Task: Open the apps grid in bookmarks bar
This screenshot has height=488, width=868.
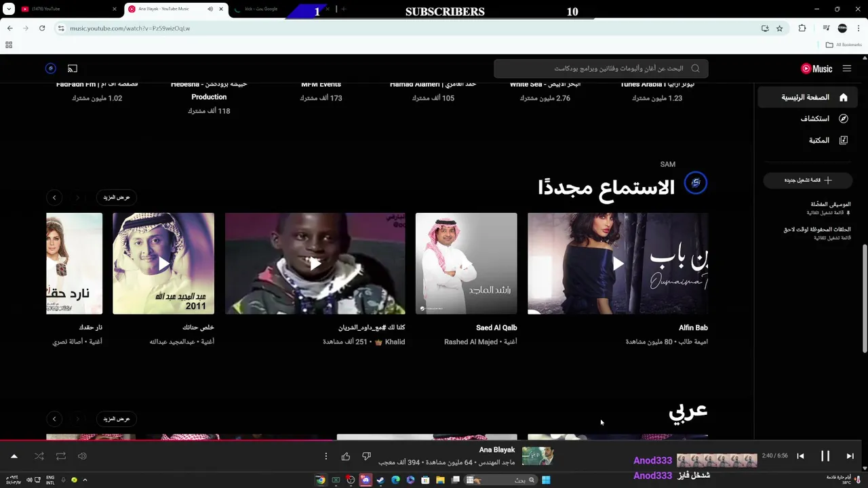Action: 9,45
